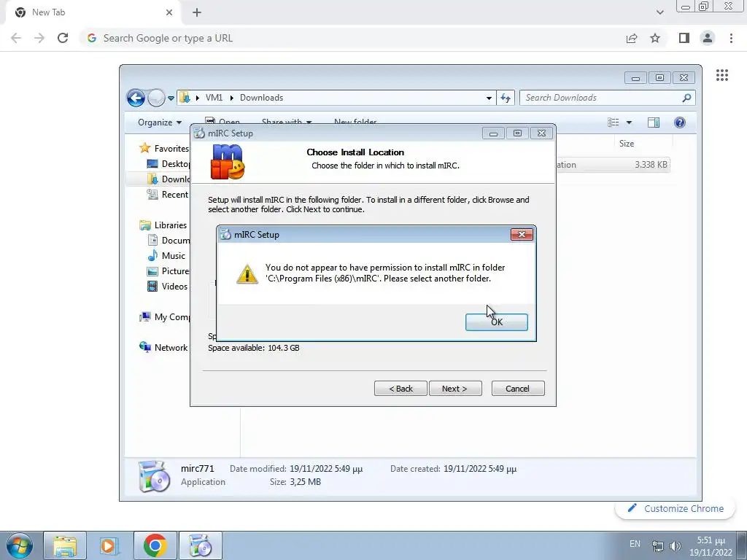Viewport: 747px width, 560px height.
Task: Open Windows Media Player from taskbar
Action: click(109, 545)
